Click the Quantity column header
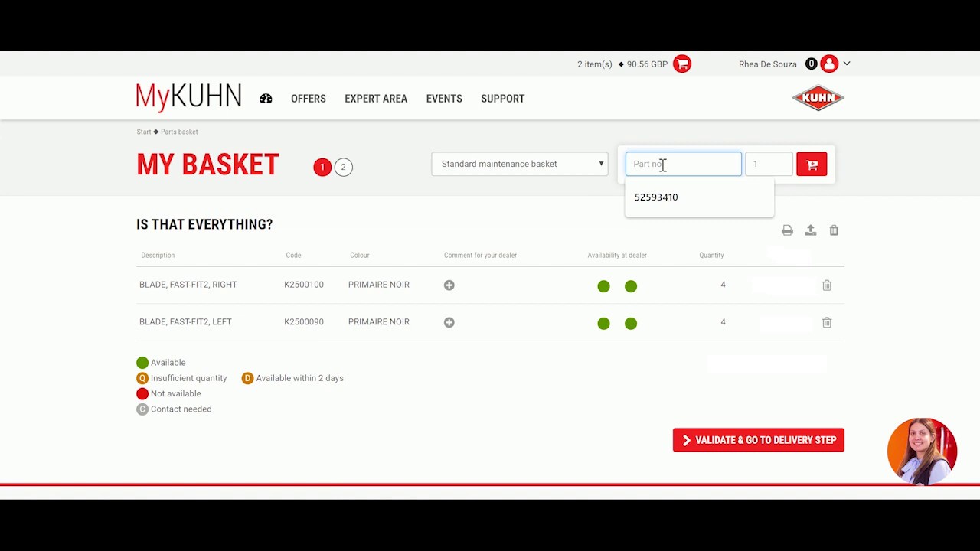The image size is (980, 551). (711, 256)
